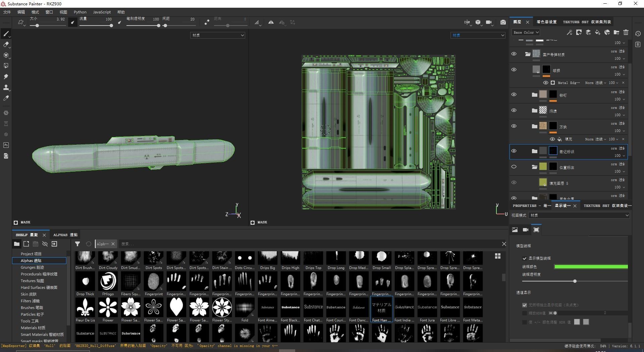Open the viewport camera screenshot icon
Screen dimensions: 644x352
click(503, 22)
